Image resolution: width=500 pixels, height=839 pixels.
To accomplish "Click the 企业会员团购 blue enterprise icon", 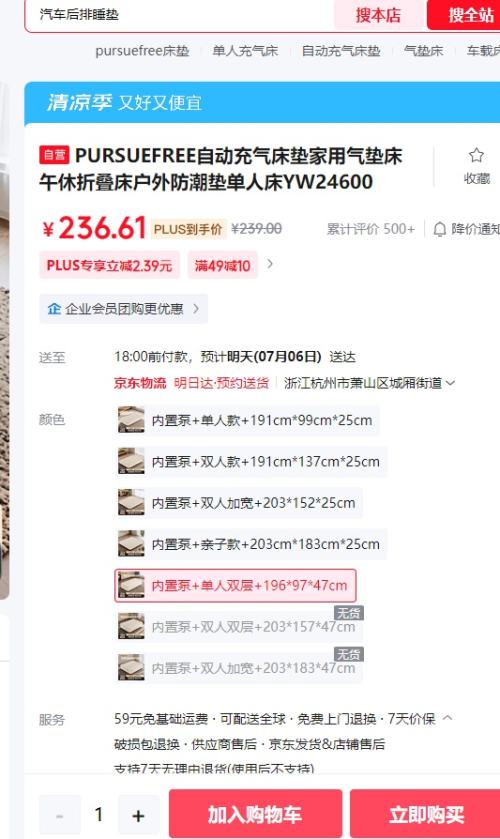I will (x=54, y=309).
